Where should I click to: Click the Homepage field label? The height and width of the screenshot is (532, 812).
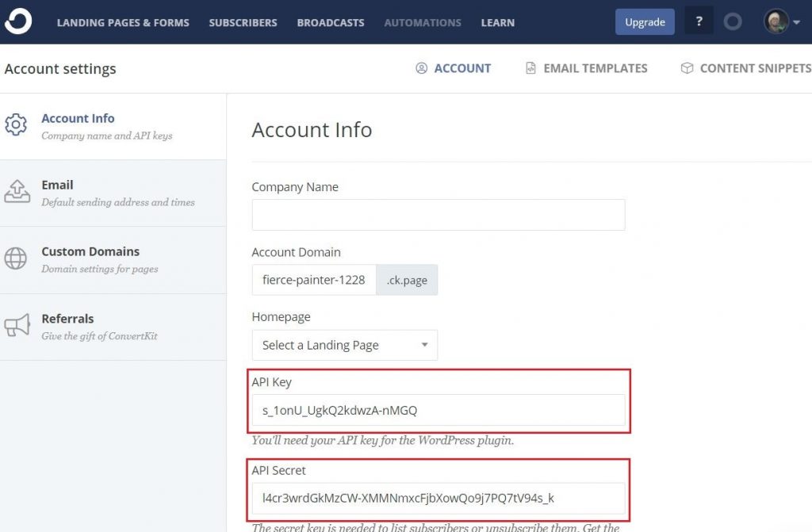pyautogui.click(x=282, y=317)
